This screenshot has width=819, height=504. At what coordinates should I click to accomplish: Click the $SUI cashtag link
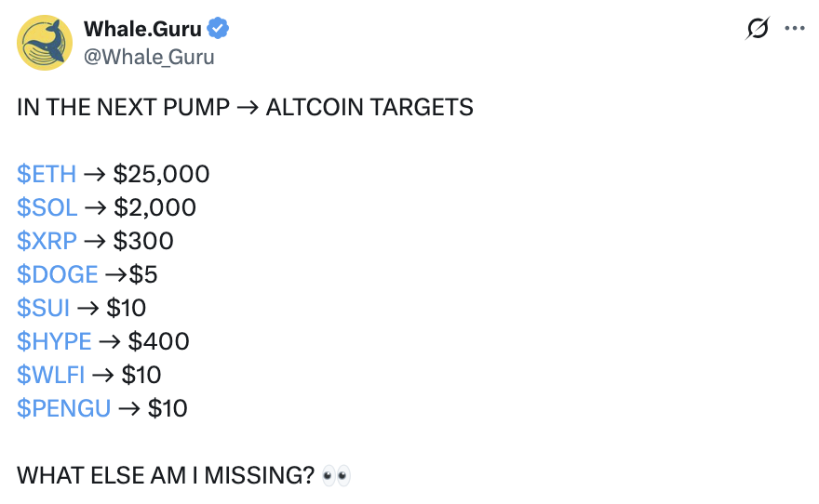[43, 308]
